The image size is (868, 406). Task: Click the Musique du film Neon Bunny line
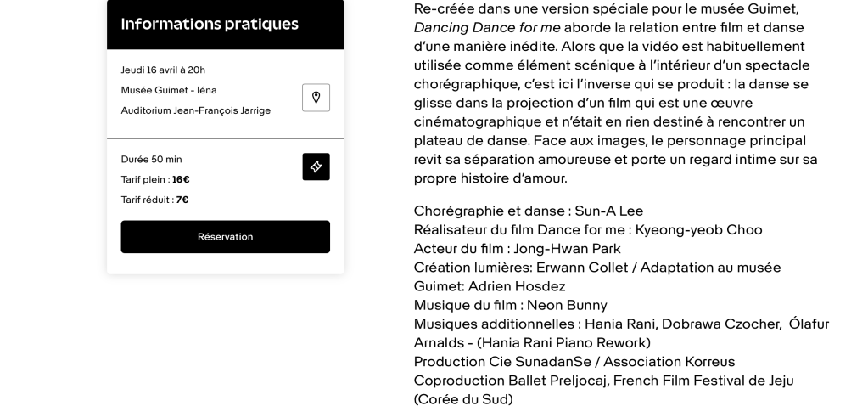(x=510, y=305)
